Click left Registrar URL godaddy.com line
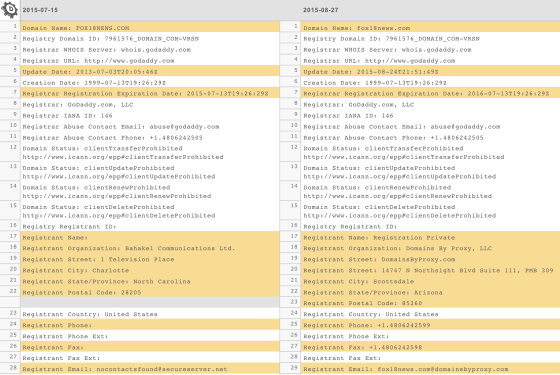 pos(98,61)
